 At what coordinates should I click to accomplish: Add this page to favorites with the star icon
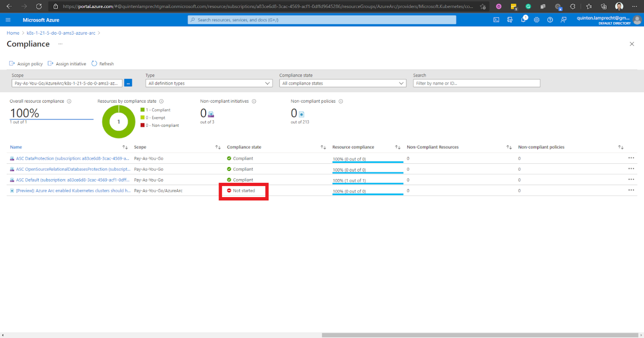[482, 6]
